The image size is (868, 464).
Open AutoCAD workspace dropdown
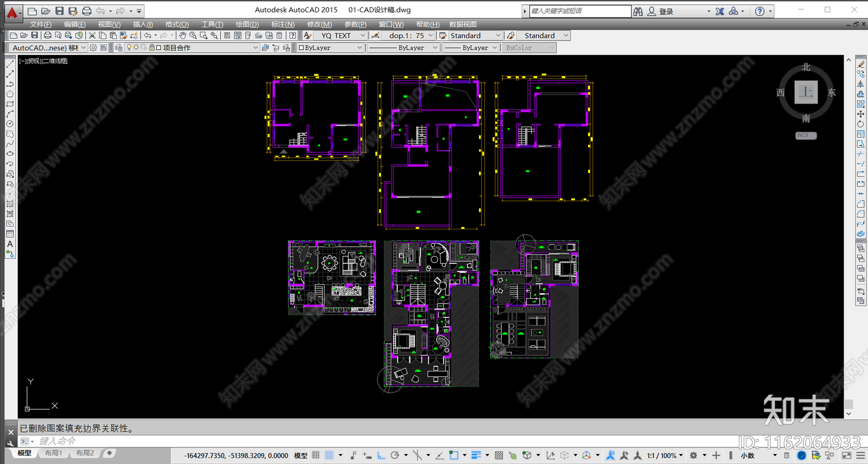83,48
